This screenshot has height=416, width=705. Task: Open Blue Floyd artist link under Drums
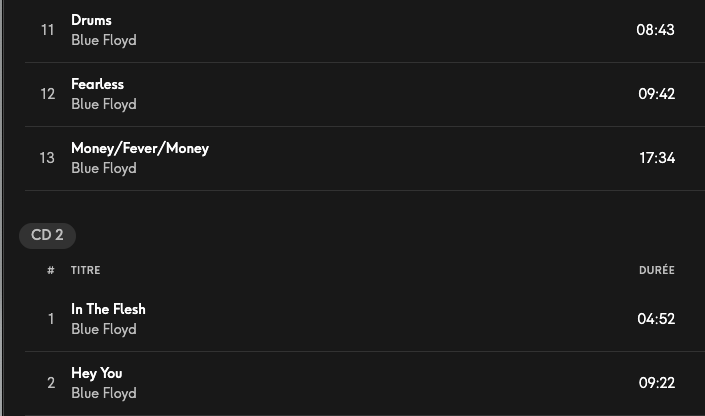click(x=103, y=40)
